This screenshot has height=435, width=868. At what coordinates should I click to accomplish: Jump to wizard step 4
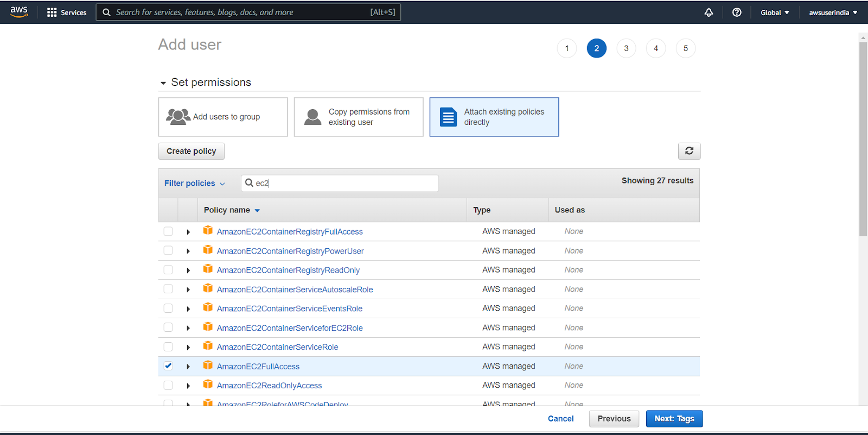(656, 48)
